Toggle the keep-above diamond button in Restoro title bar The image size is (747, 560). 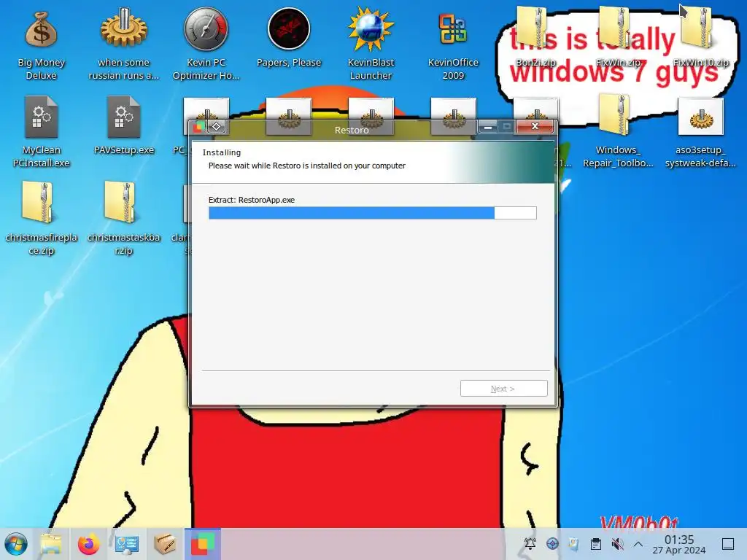pyautogui.click(x=216, y=127)
